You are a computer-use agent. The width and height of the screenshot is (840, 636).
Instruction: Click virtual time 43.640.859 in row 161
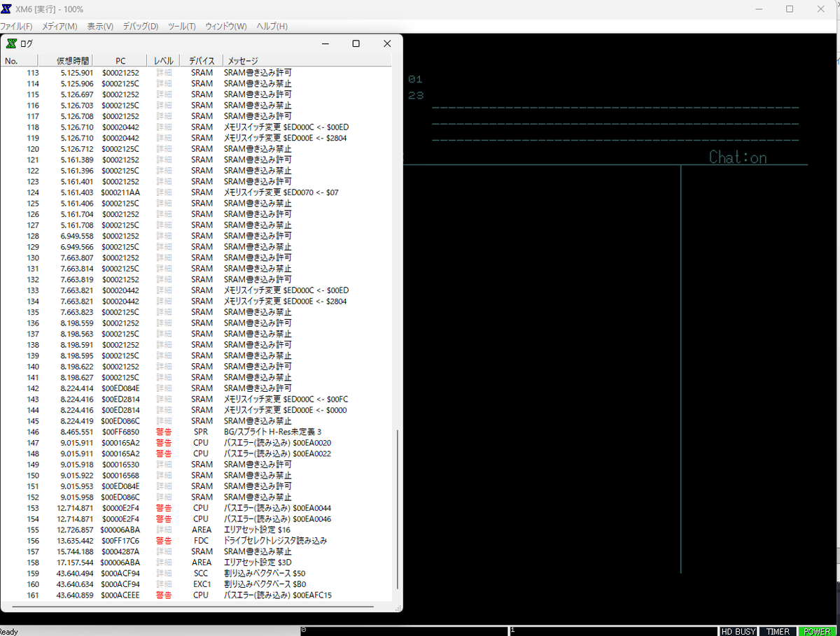coord(74,595)
